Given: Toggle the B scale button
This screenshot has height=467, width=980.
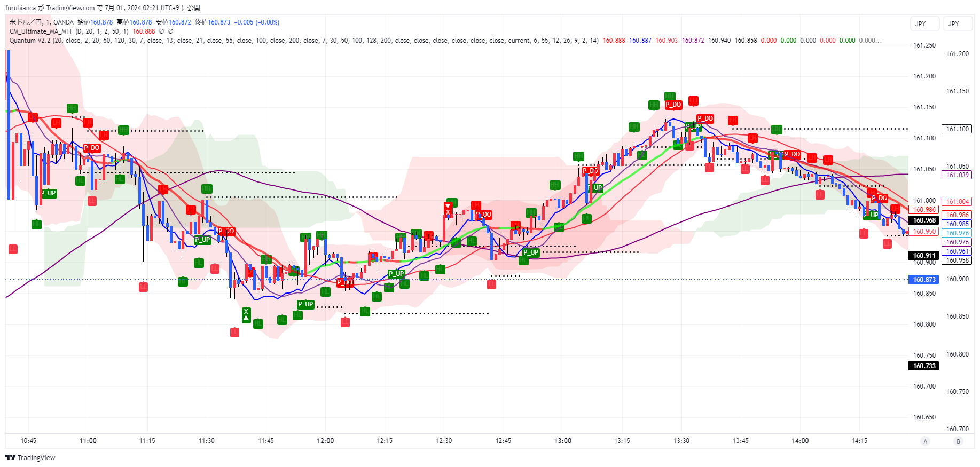Looking at the screenshot, I should pos(958,441).
